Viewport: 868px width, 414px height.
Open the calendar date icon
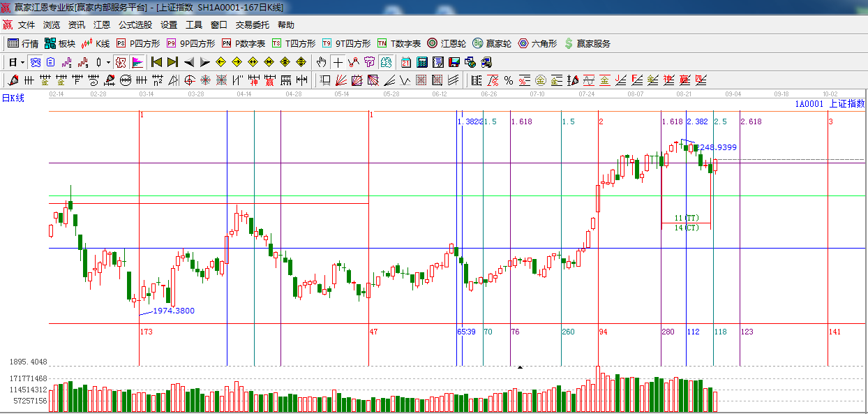[406, 62]
